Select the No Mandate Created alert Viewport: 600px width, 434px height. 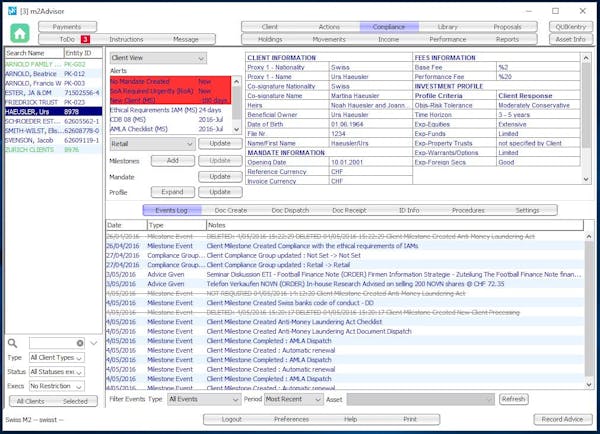pyautogui.click(x=170, y=82)
